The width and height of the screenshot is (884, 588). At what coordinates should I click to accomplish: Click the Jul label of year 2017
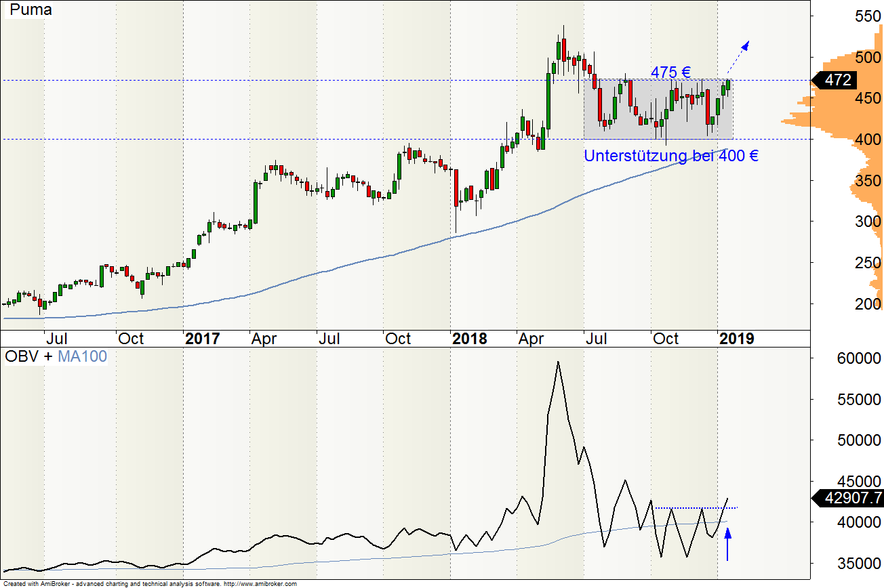(329, 339)
